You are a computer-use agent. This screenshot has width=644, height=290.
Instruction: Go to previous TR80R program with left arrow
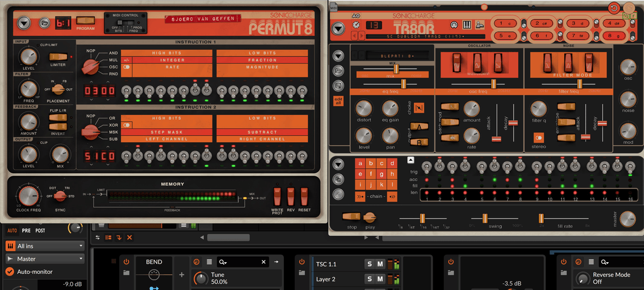[x=354, y=36]
